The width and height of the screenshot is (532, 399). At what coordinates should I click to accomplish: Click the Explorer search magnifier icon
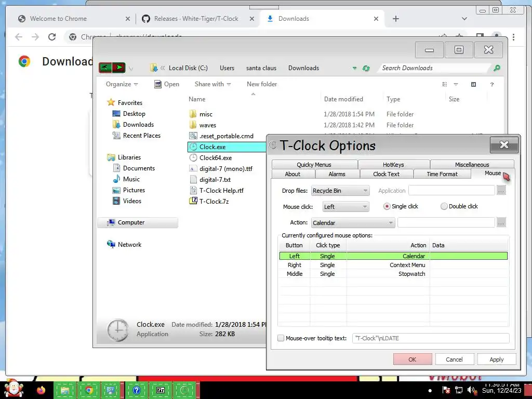point(497,68)
